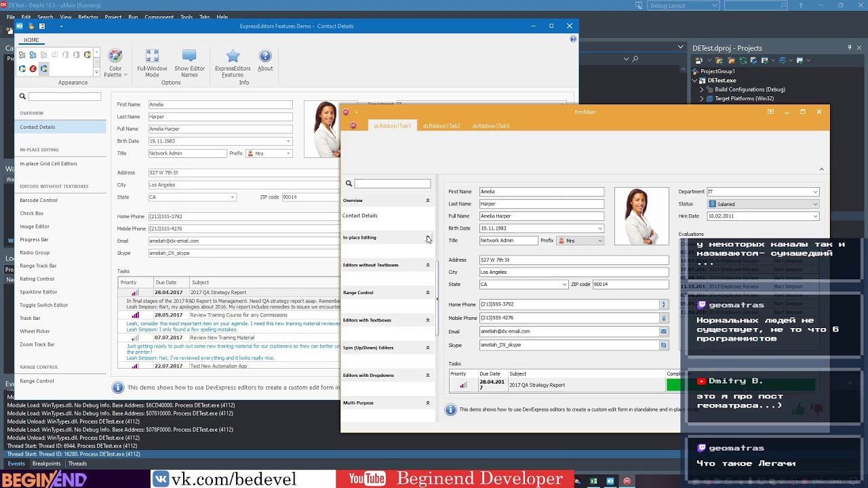Image resolution: width=868 pixels, height=488 pixels.
Task: Open the Status Salaried dropdown in frmMain
Action: click(x=815, y=204)
